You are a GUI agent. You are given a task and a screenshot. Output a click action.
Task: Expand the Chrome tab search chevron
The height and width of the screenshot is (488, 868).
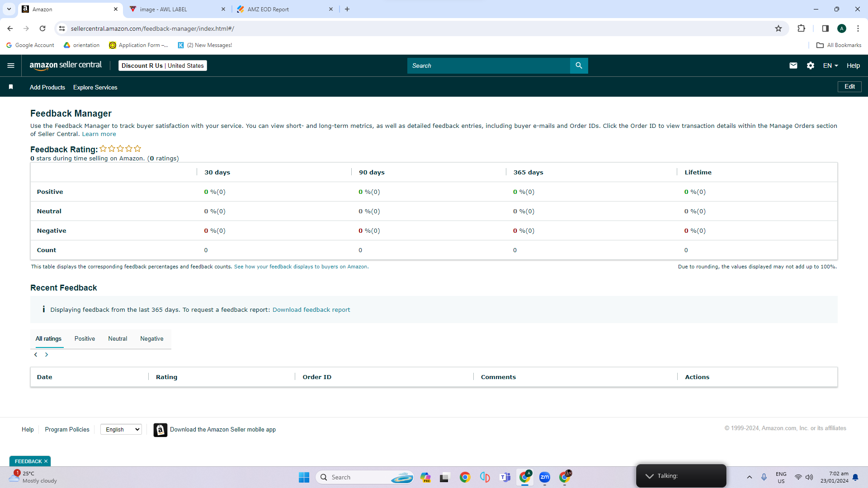coord(9,9)
